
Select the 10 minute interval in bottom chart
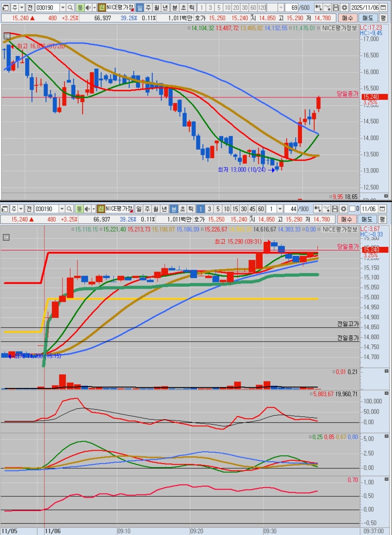(227, 209)
